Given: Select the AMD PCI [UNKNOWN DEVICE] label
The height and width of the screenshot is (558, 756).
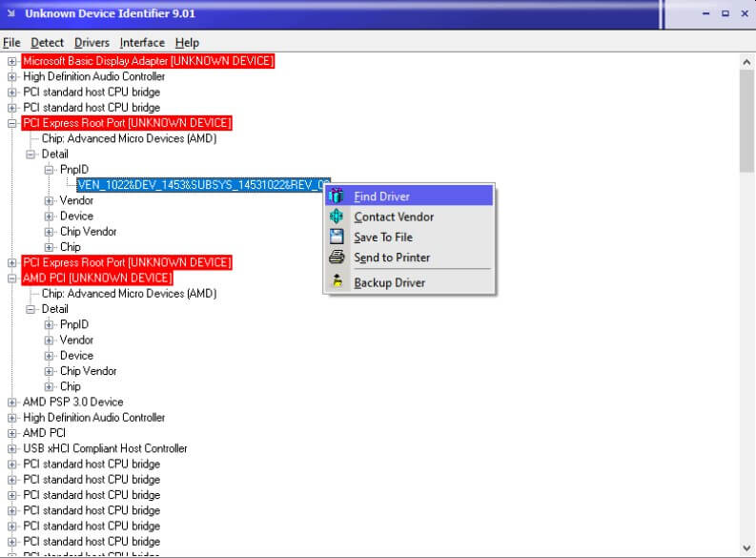Looking at the screenshot, I should point(97,279).
